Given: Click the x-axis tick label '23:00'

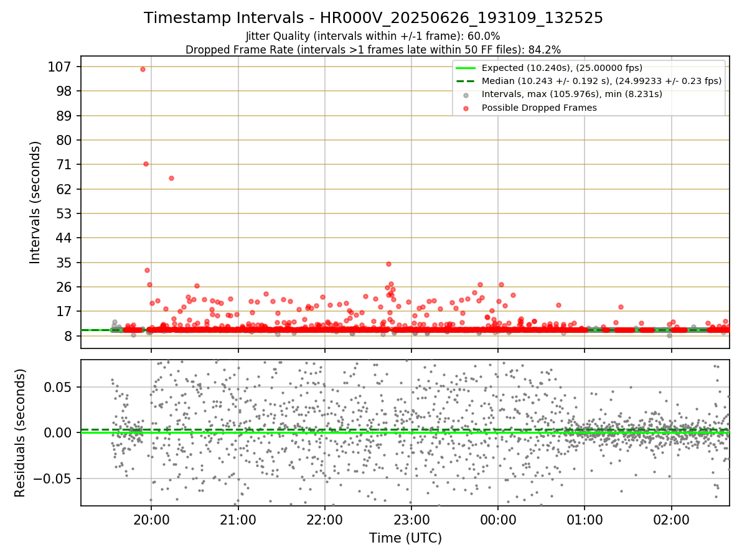Looking at the screenshot, I should 411,520.
